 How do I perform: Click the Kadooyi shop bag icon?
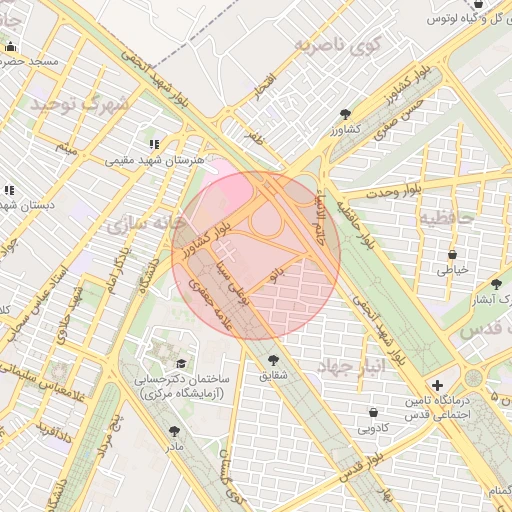[x=374, y=412]
